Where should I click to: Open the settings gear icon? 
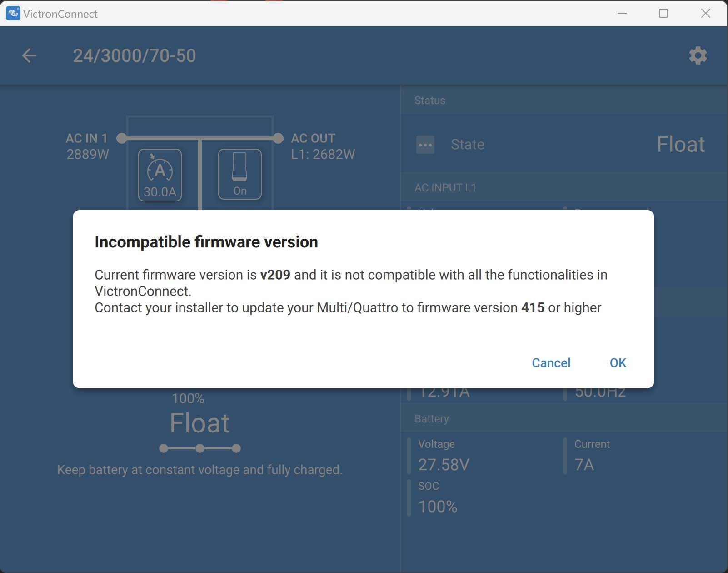coord(698,55)
